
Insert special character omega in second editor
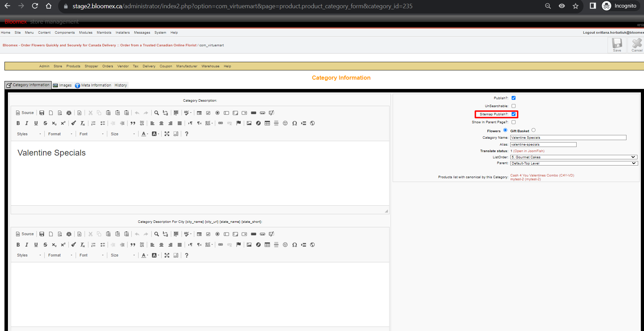pos(295,245)
